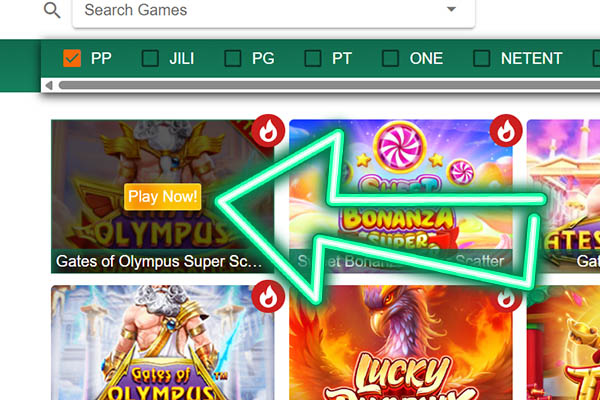Open the Lucky Phoenix game thumbnail
The width and height of the screenshot is (600, 400).
point(401,343)
